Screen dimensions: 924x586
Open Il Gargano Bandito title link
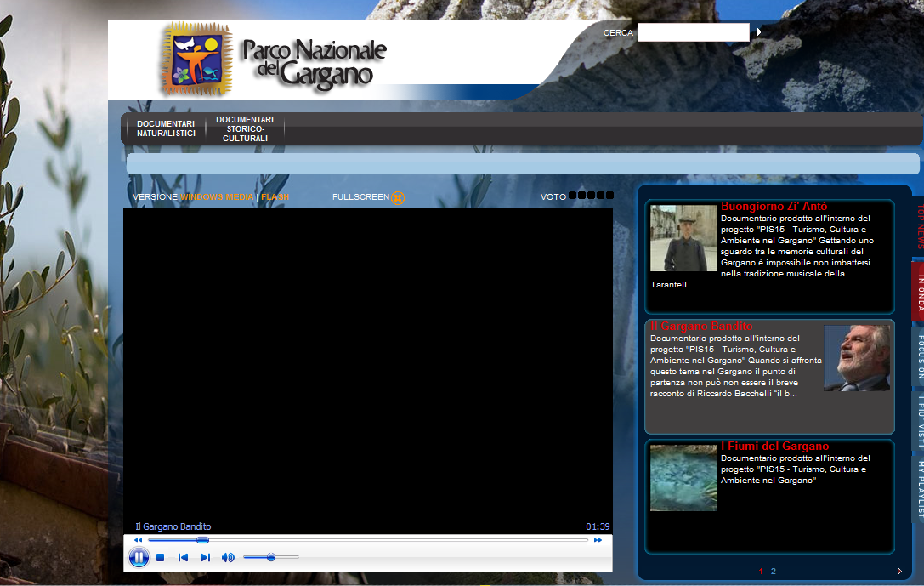pos(701,326)
